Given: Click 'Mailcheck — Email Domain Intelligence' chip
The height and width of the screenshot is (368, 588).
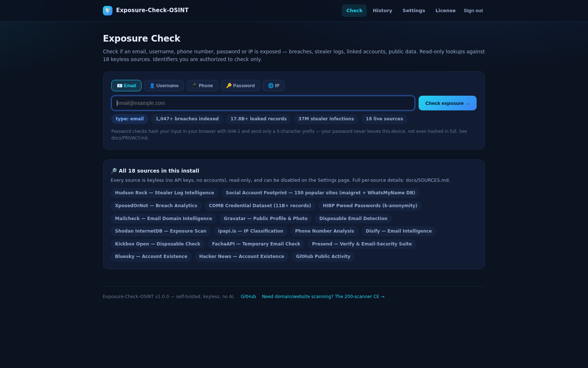Looking at the screenshot, I should pyautogui.click(x=164, y=219).
